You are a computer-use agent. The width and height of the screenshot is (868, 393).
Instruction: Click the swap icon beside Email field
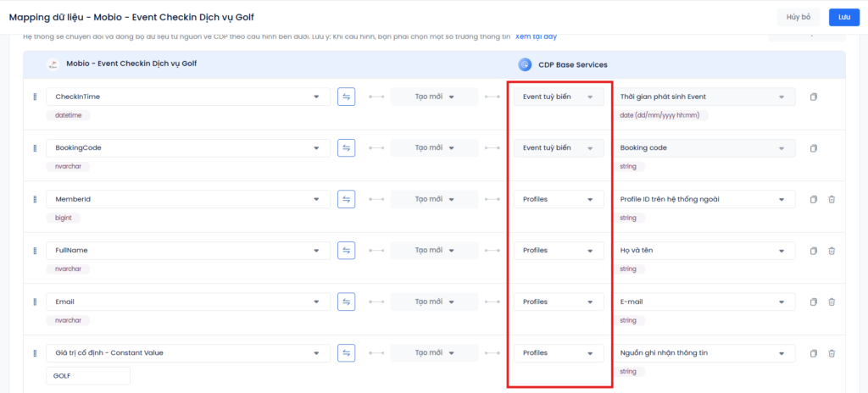(347, 302)
